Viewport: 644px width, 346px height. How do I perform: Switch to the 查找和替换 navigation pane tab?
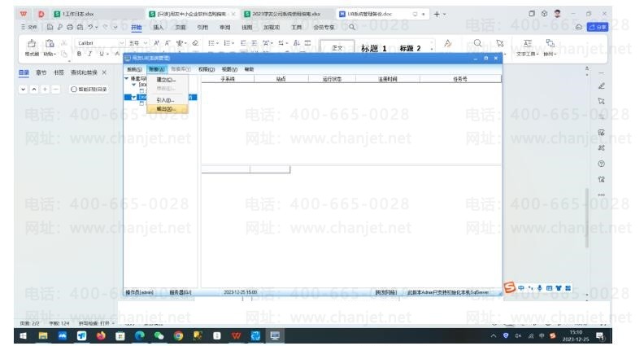pyautogui.click(x=84, y=72)
